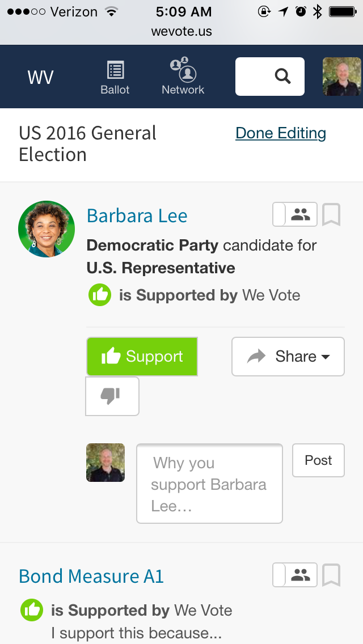The width and height of the screenshot is (363, 644).
Task: Click the green thumbs-up badge under Bond Measure A1
Action: (x=32, y=610)
